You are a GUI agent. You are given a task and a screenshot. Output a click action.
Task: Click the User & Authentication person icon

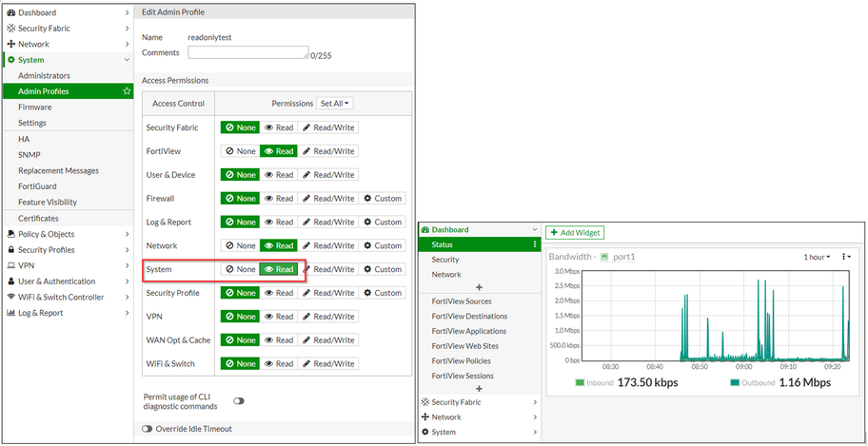tap(10, 281)
